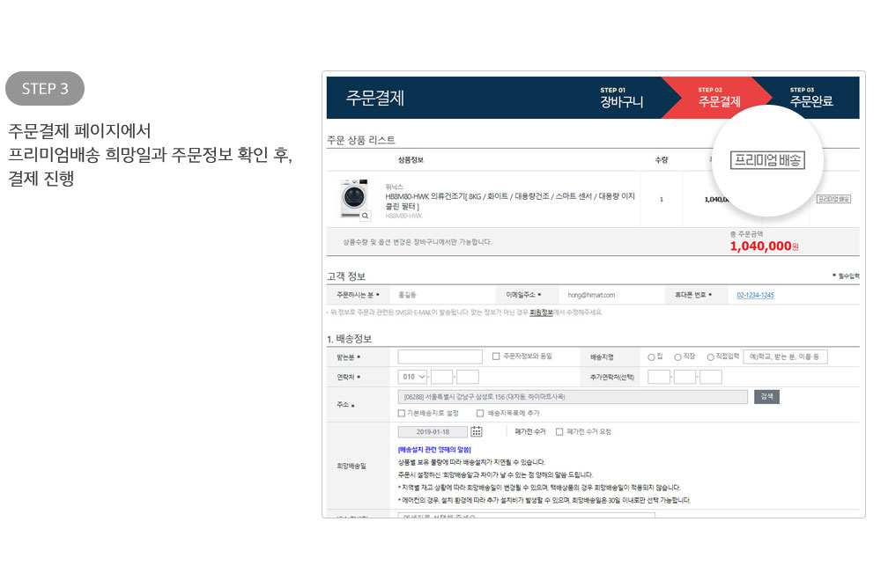Open the calendar picker beside 2019-01-18
Image resolution: width=888 pixels, height=588 pixels.
(477, 432)
